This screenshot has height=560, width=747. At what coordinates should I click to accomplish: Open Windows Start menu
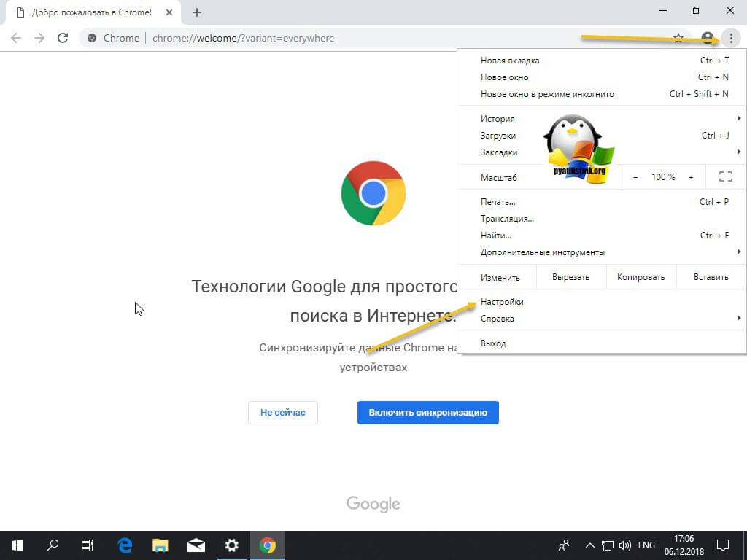tap(18, 545)
